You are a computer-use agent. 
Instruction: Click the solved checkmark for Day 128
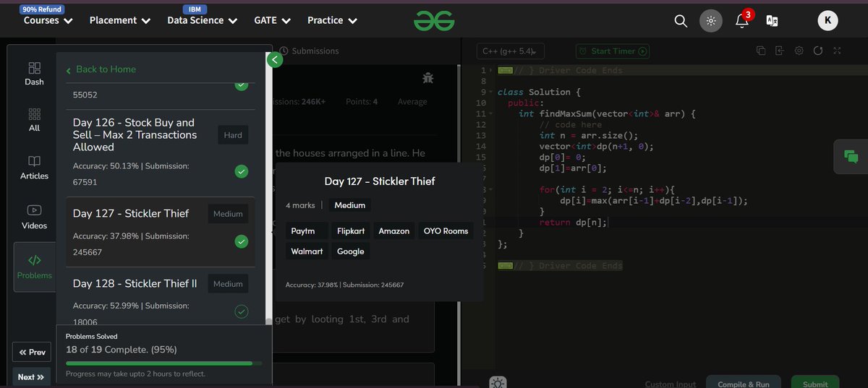pos(242,311)
